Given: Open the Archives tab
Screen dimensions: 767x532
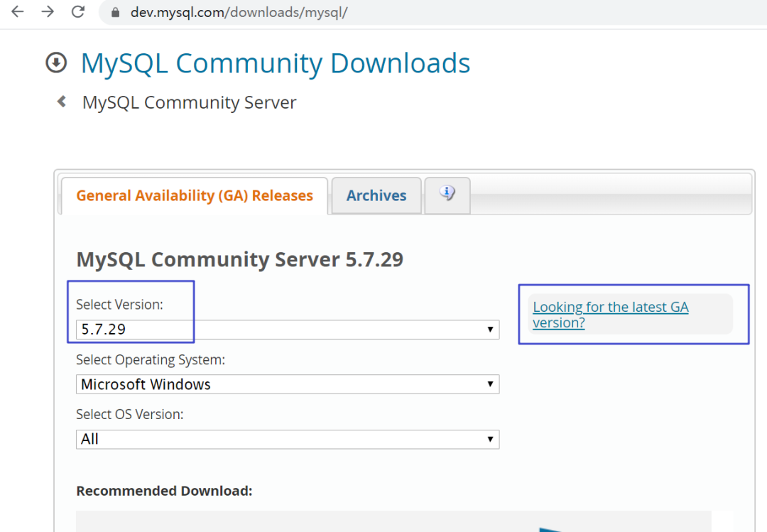Looking at the screenshot, I should coord(376,195).
